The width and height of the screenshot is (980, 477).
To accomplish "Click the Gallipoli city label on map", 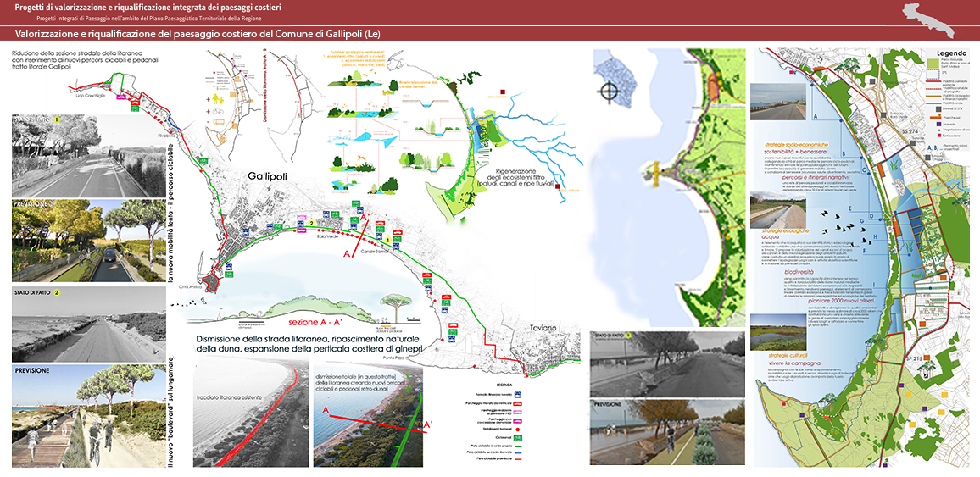I will (x=270, y=175).
